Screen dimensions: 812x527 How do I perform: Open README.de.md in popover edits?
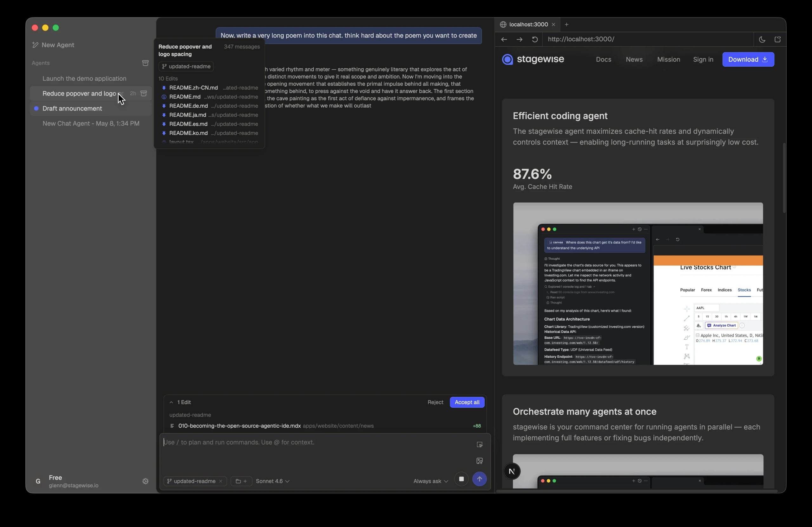pyautogui.click(x=209, y=106)
